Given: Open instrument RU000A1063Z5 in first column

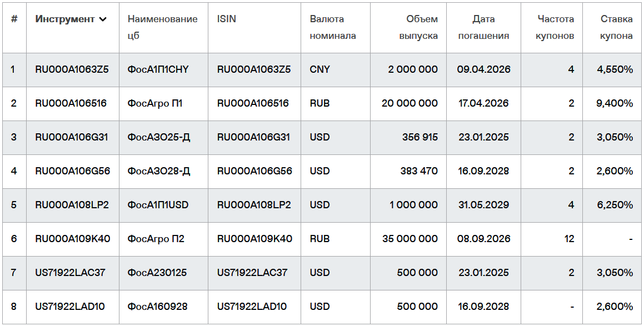Looking at the screenshot, I should (x=72, y=69).
